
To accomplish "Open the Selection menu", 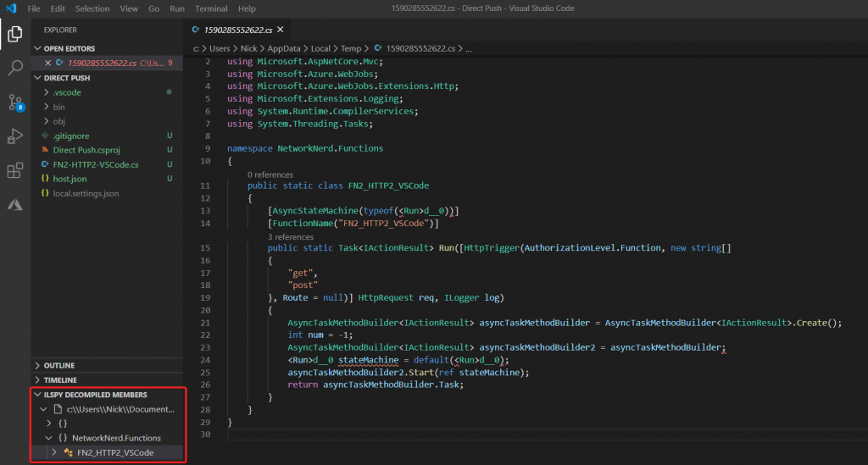I will coord(92,8).
